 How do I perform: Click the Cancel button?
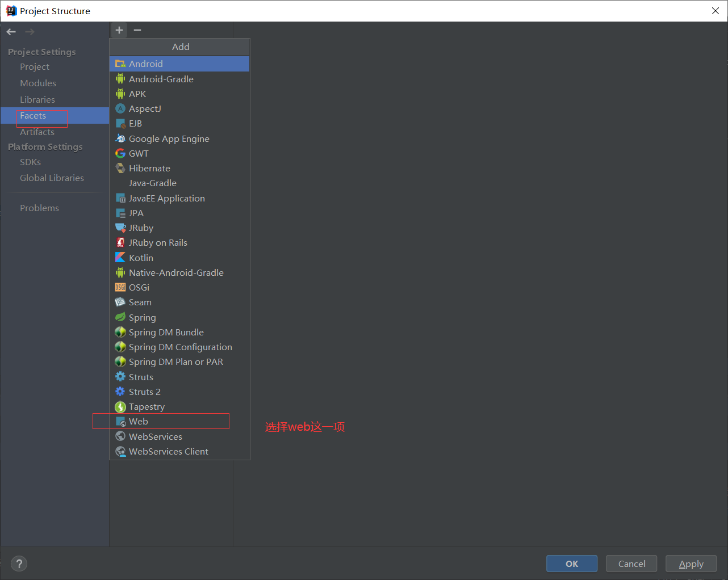pos(631,564)
